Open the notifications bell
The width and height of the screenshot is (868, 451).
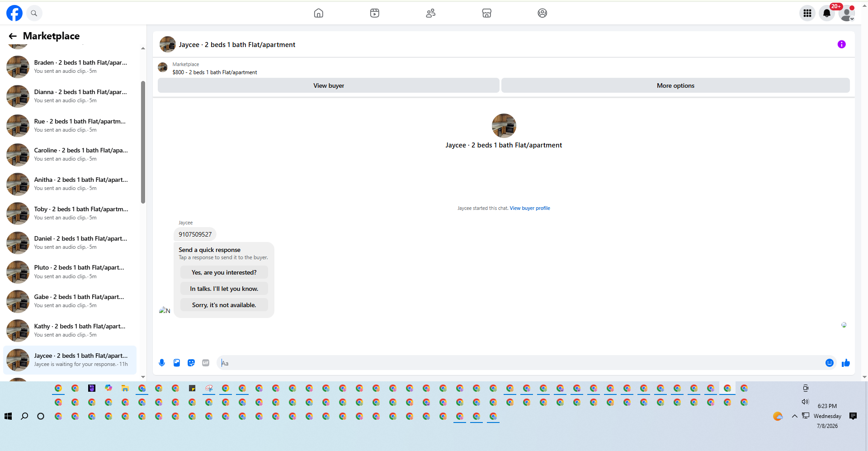tap(827, 13)
